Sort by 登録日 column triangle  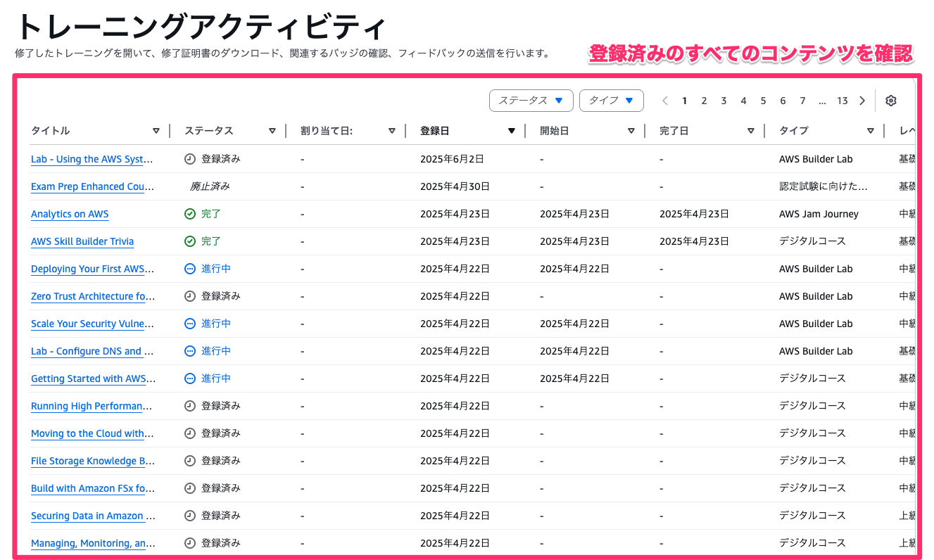click(x=512, y=131)
